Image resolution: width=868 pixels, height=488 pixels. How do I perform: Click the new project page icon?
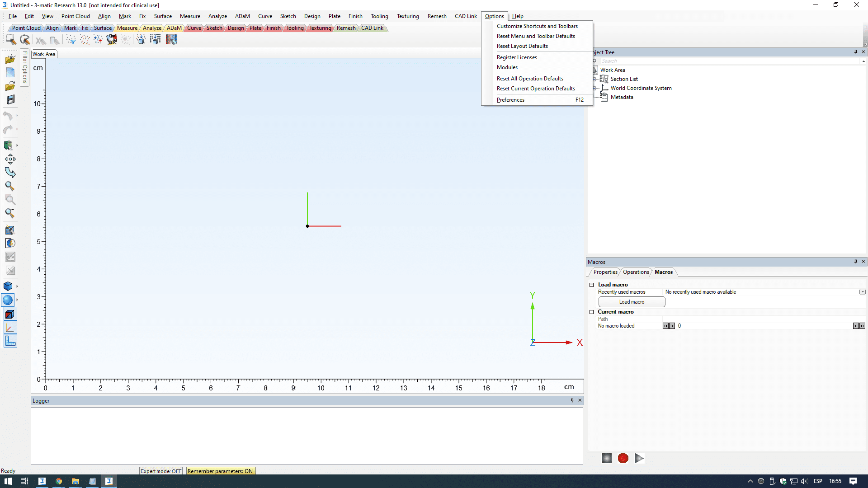pyautogui.click(x=10, y=72)
